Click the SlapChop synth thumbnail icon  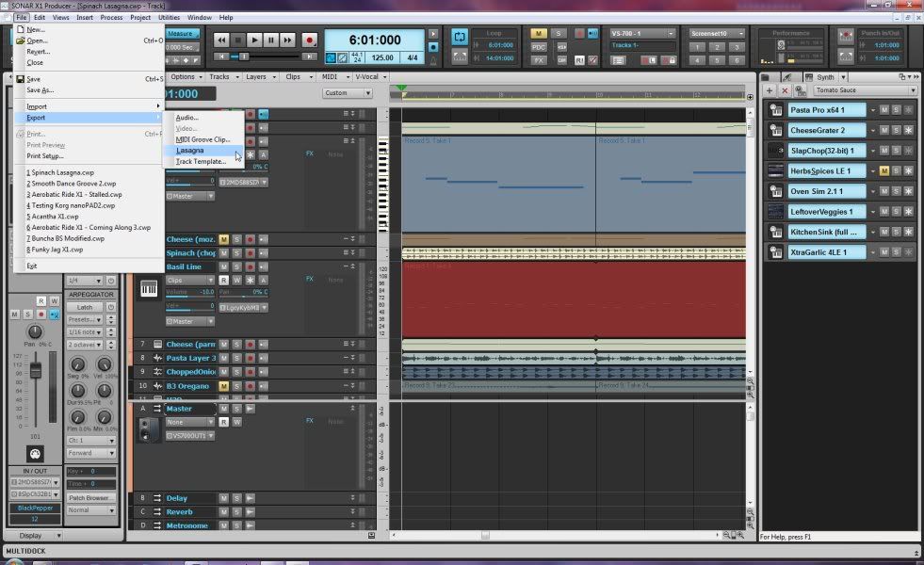tap(775, 151)
